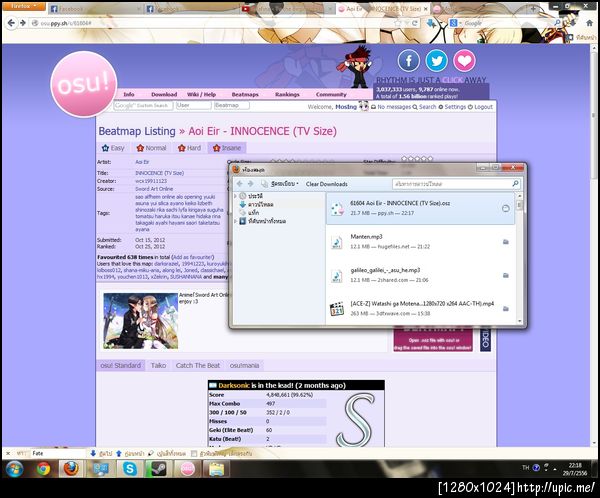
Task: Click Darksonic player name link
Action: 234,385
